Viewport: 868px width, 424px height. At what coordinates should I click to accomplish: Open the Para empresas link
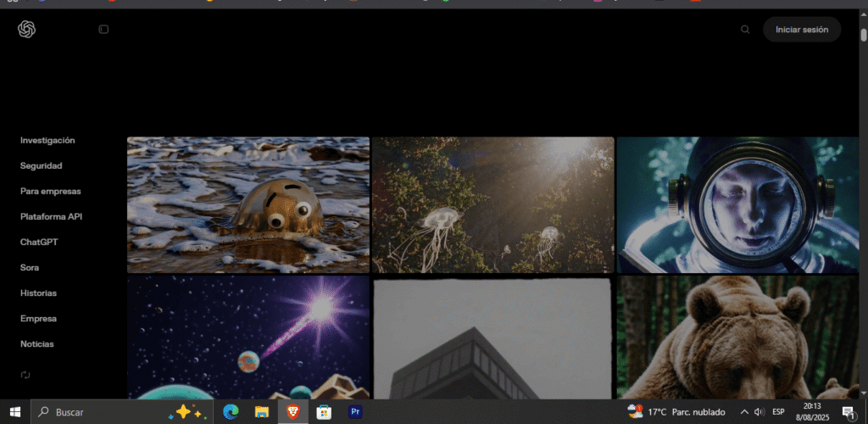tap(50, 191)
